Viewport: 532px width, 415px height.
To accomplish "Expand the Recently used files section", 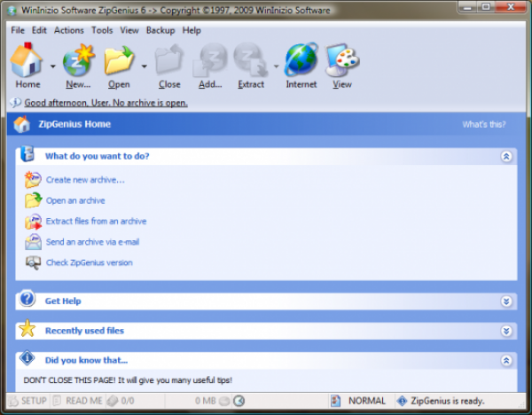I will (506, 331).
